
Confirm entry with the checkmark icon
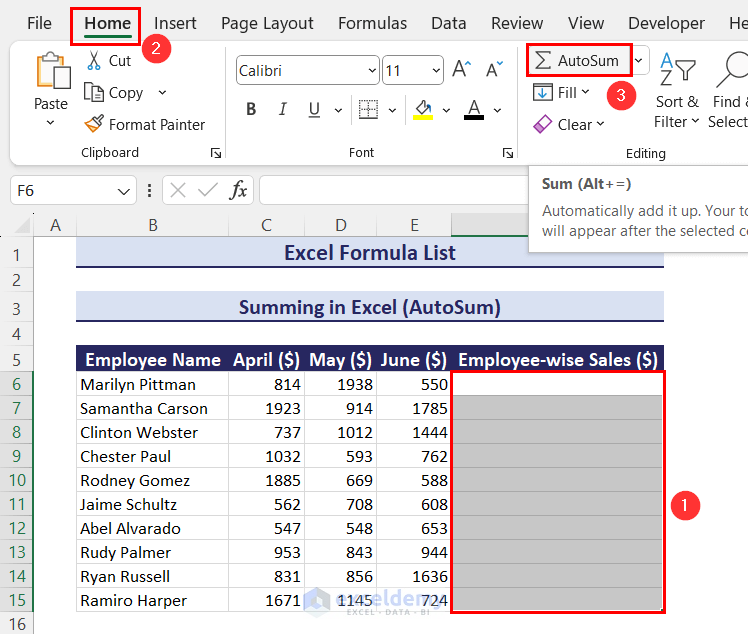coord(208,190)
